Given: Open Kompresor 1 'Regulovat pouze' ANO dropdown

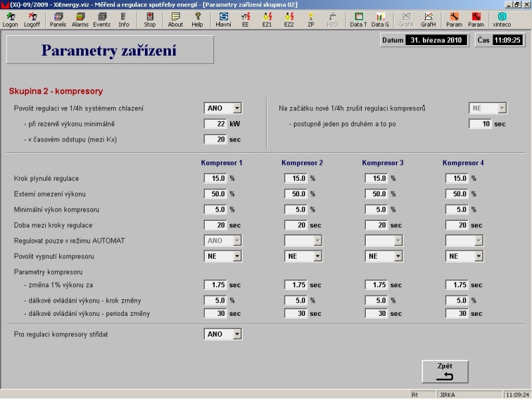Looking at the screenshot, I should pos(223,241).
